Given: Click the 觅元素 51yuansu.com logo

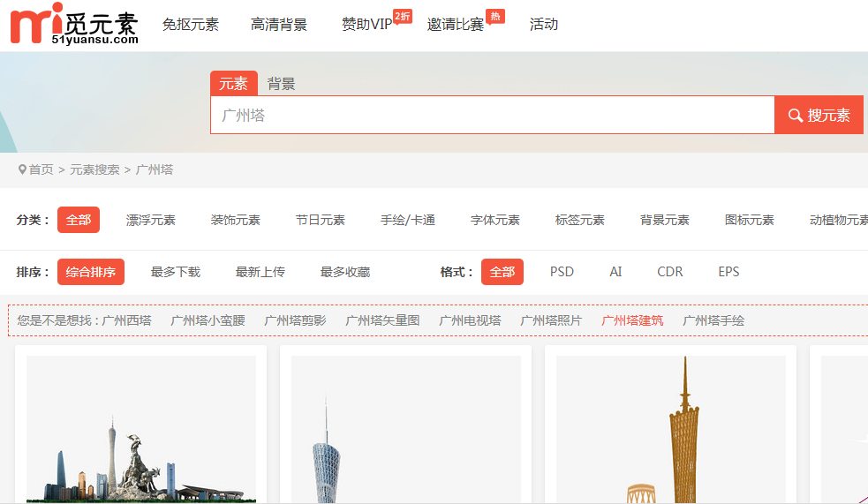Looking at the screenshot, I should [74, 24].
